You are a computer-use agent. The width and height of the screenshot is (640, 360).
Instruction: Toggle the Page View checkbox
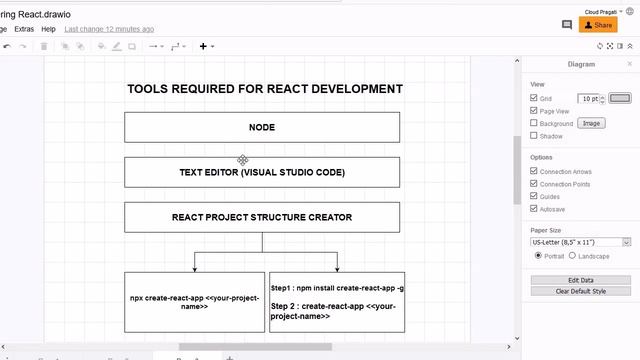click(x=533, y=110)
